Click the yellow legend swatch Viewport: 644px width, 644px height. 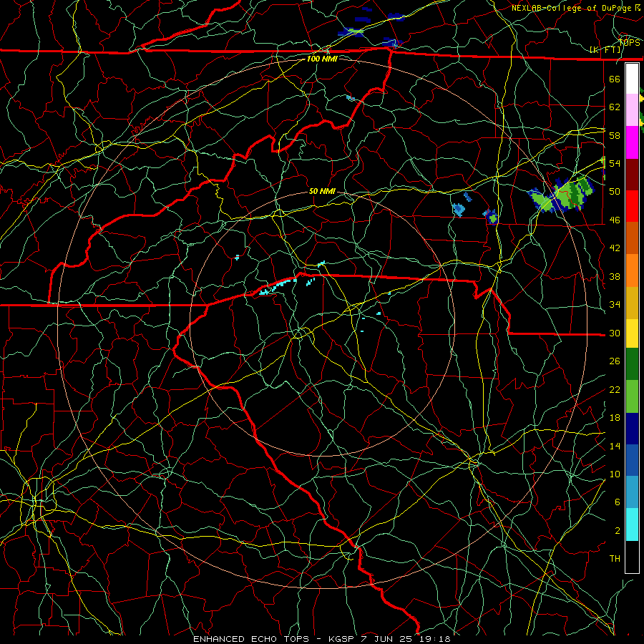(632, 333)
